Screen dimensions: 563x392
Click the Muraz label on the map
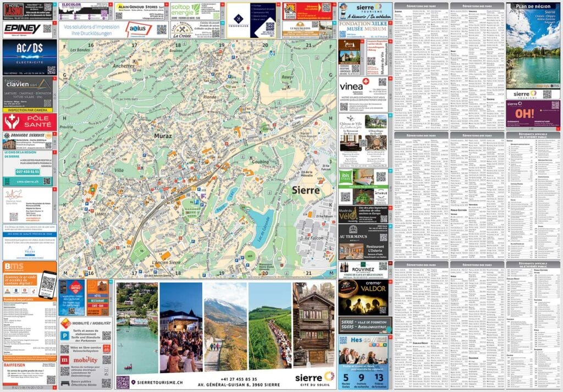coord(163,136)
